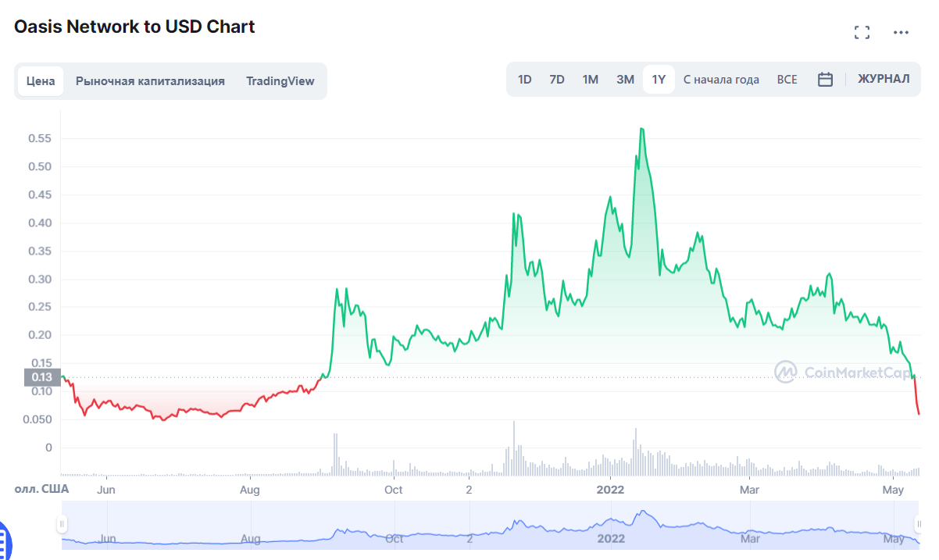This screenshot has width=939, height=560.
Task: Click the Mar label on x-axis
Action: (x=750, y=490)
